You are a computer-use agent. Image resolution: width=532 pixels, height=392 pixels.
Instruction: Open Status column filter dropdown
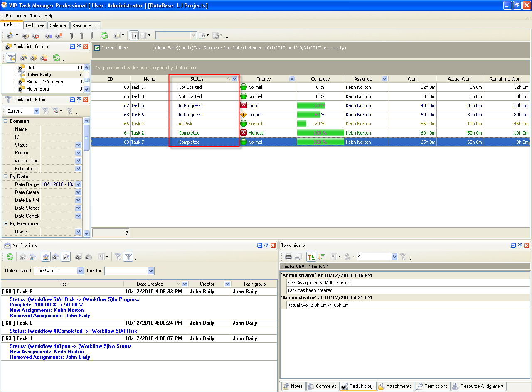[235, 79]
